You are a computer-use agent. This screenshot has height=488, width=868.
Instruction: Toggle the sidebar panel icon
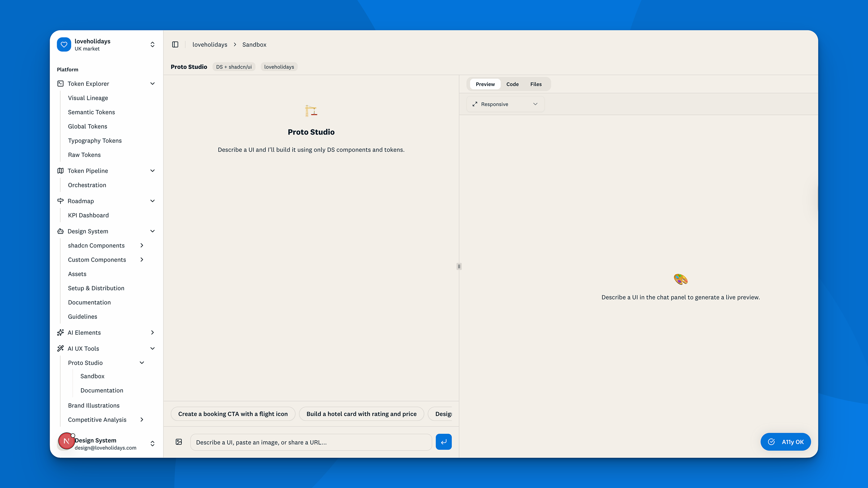pyautogui.click(x=175, y=44)
